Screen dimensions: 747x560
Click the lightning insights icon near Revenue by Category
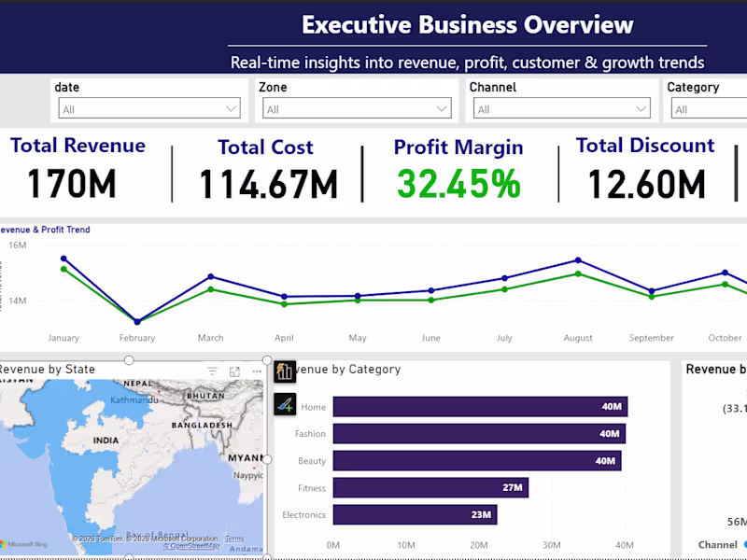285,371
